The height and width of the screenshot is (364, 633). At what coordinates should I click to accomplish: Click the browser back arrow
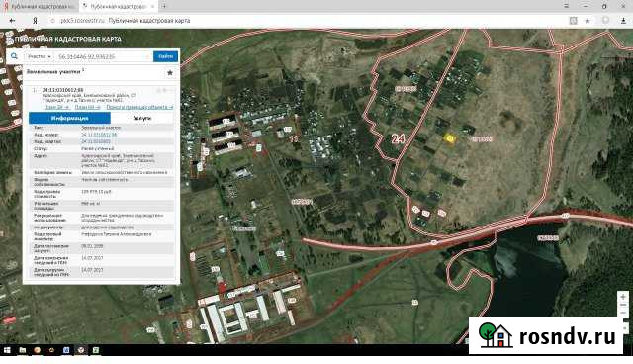[12, 20]
